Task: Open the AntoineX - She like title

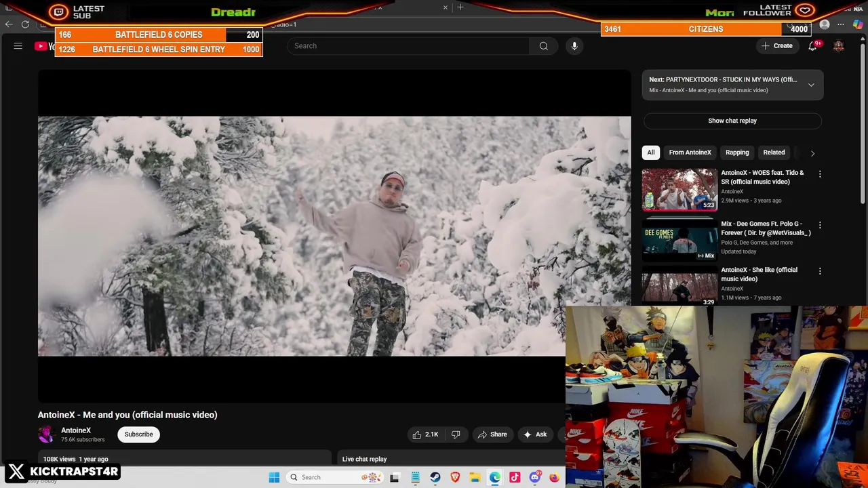Action: (x=759, y=274)
